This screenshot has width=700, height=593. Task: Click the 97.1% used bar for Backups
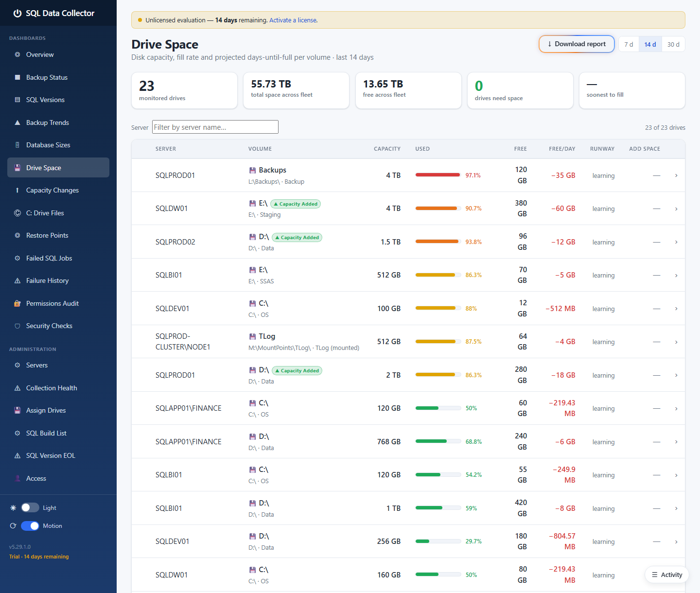(x=437, y=175)
